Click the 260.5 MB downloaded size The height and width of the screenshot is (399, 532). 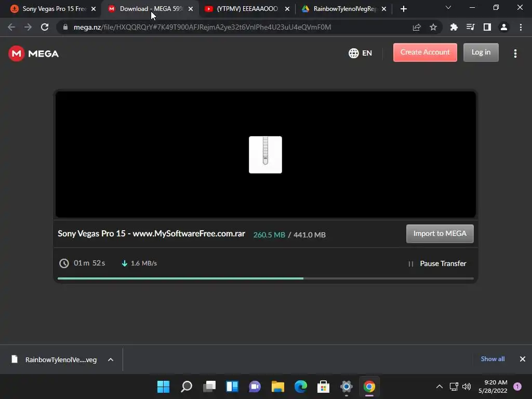(269, 235)
